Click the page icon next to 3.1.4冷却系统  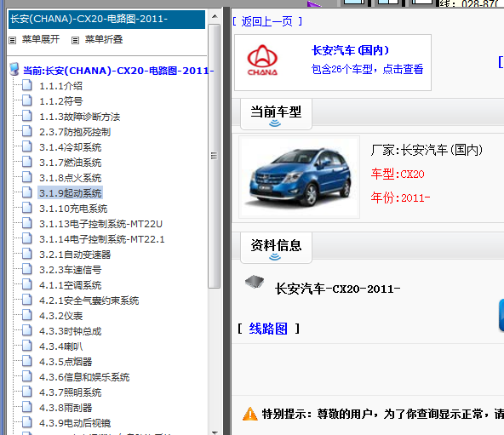coord(27,146)
